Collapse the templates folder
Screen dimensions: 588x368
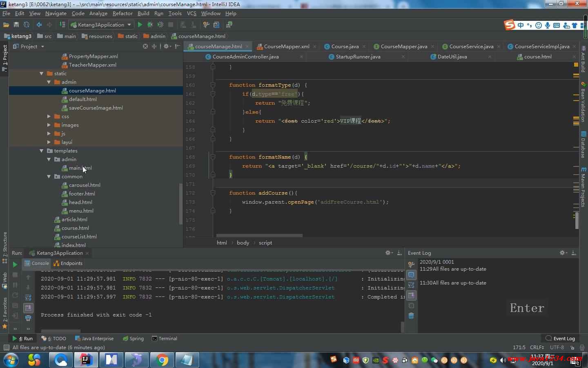coord(41,151)
